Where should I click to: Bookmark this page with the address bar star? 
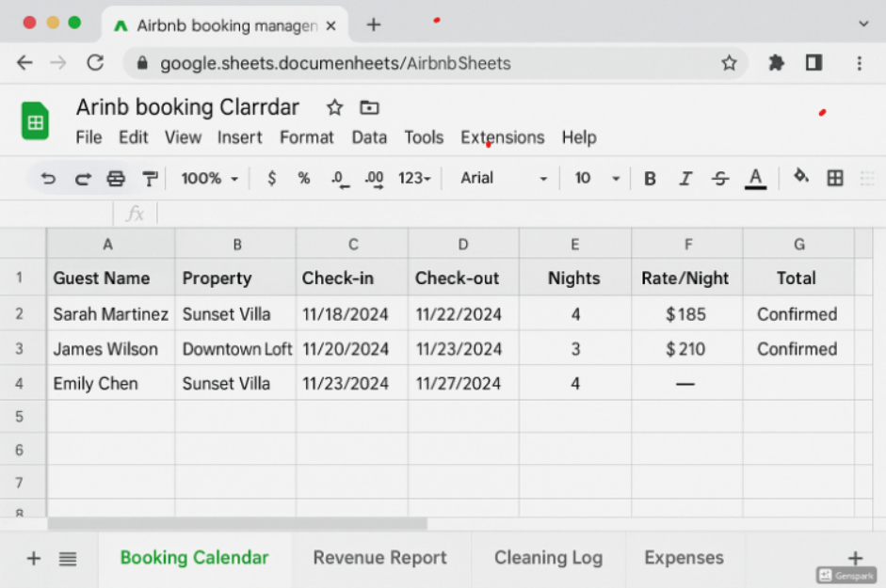click(729, 63)
